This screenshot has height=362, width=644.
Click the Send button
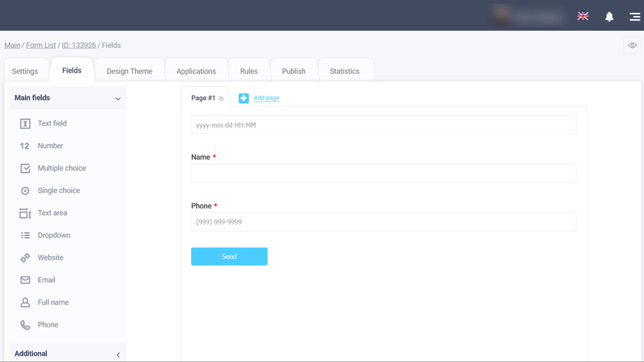[x=229, y=256]
